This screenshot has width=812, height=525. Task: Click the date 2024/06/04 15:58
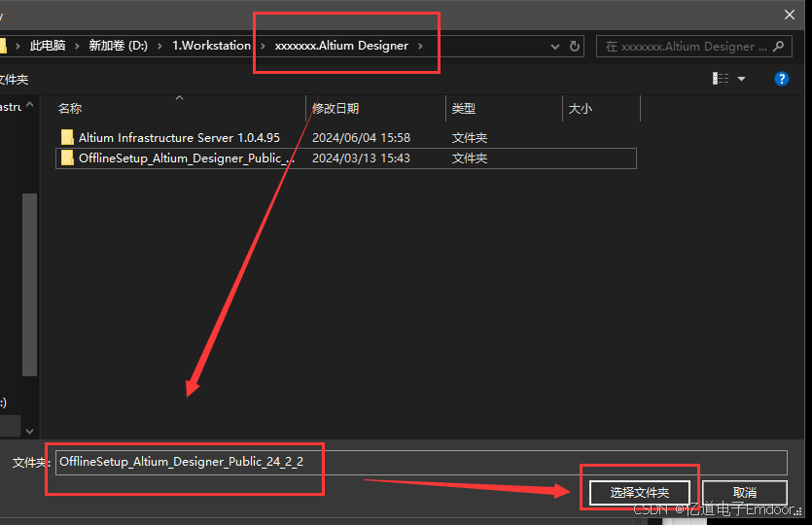click(x=361, y=138)
